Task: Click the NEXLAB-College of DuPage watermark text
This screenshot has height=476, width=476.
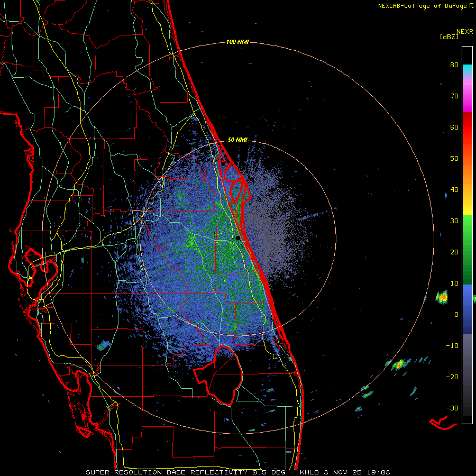Action: [x=423, y=6]
